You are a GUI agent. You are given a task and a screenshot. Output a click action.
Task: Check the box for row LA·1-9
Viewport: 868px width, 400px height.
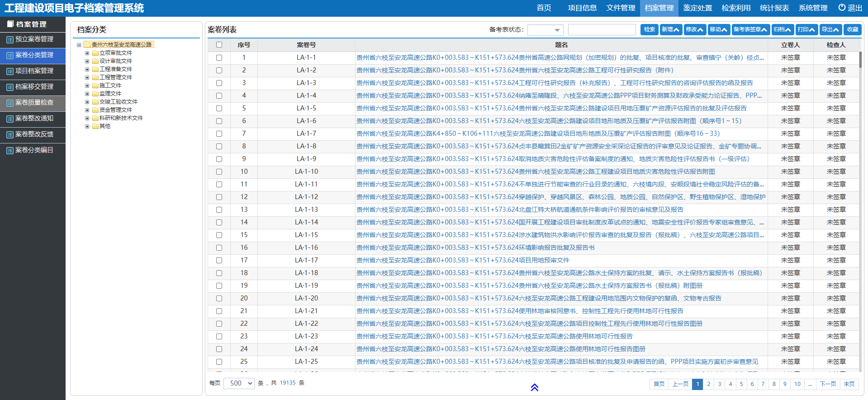click(x=219, y=159)
